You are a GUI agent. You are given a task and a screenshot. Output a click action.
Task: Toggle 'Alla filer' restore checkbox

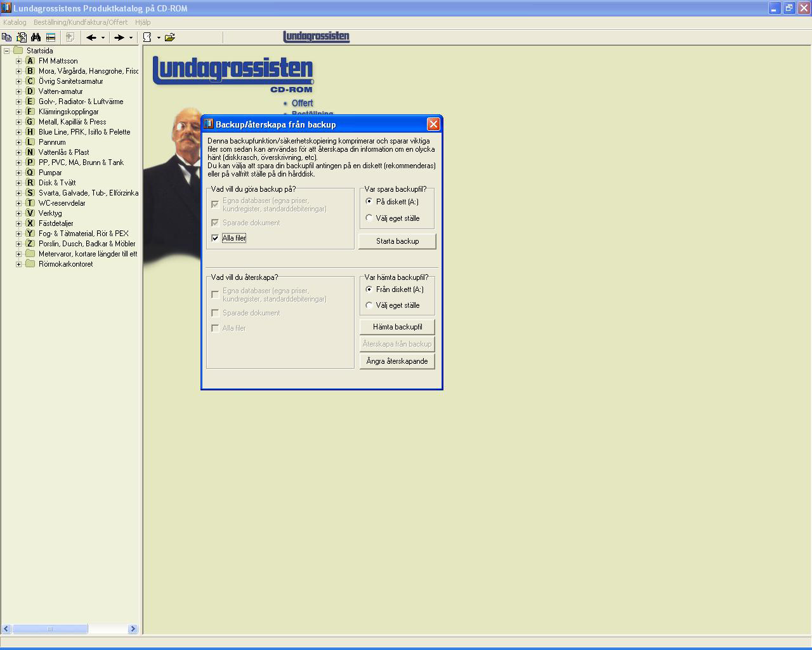click(x=215, y=328)
